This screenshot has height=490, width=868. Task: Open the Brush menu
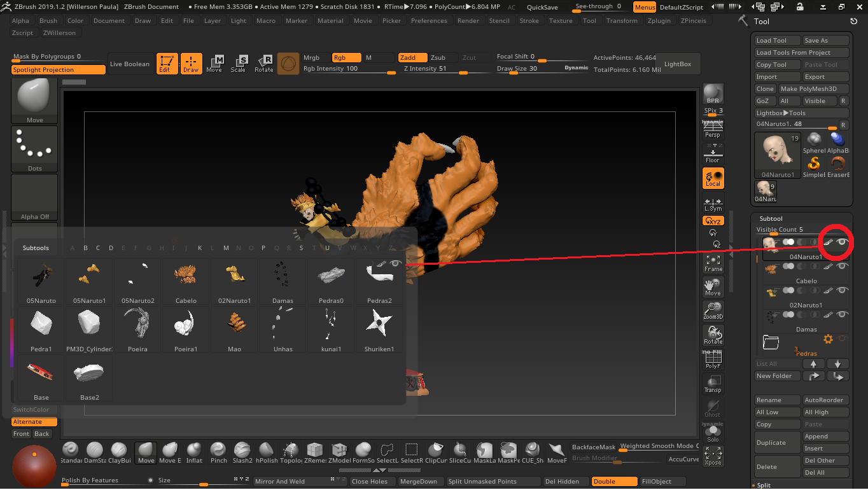pyautogui.click(x=48, y=20)
